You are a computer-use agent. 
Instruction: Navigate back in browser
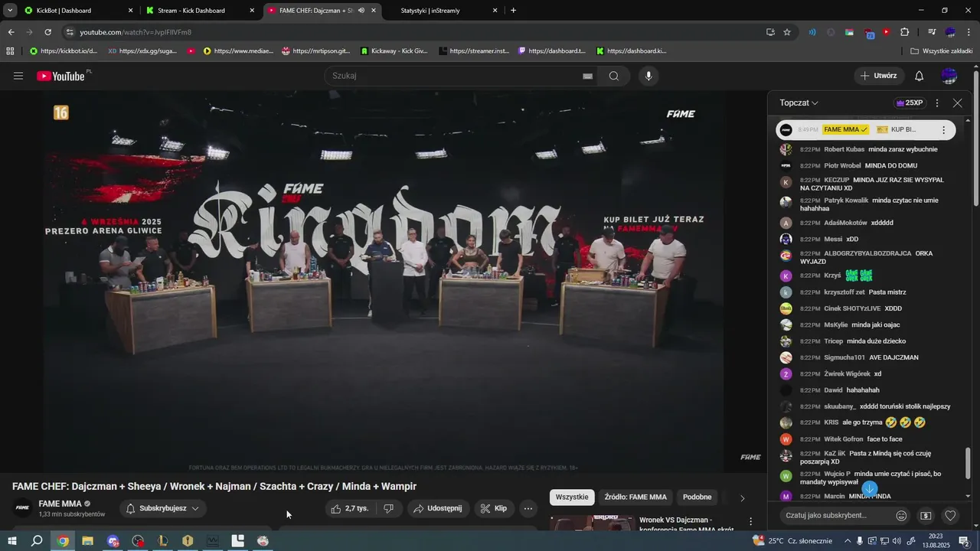pyautogui.click(x=11, y=32)
